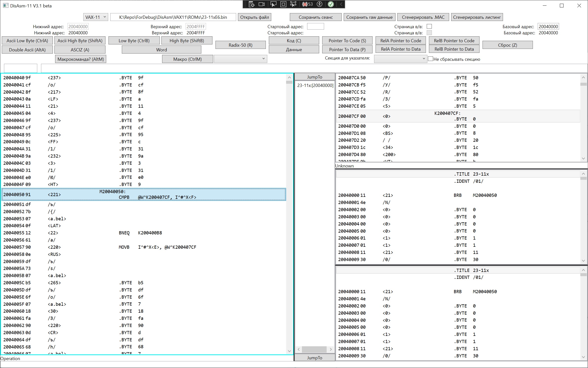The height and width of the screenshot is (368, 588).
Task: Click the green checkmark hot reload icon
Action: 331,4
